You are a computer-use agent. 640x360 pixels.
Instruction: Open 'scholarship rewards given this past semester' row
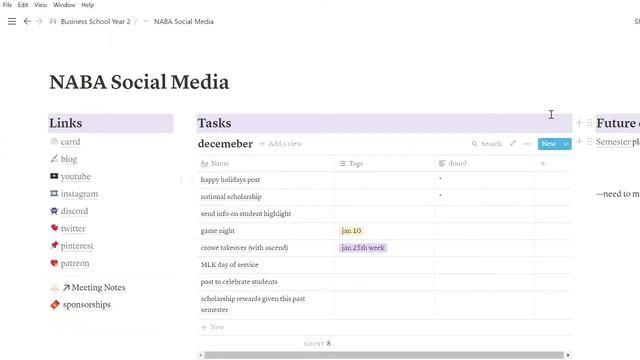click(253, 304)
